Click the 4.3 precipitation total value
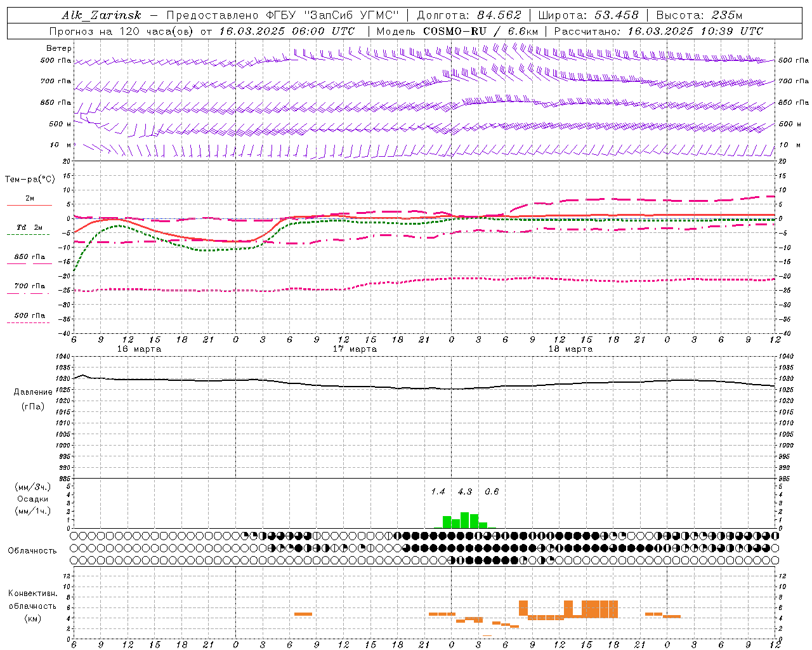Viewport: 812px width, 650px height. pos(465,491)
